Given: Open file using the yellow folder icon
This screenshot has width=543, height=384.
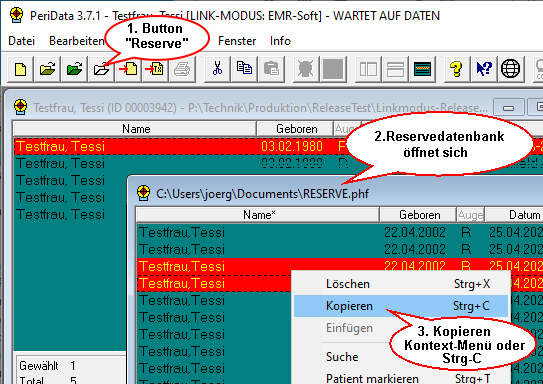Looking at the screenshot, I should [x=47, y=69].
